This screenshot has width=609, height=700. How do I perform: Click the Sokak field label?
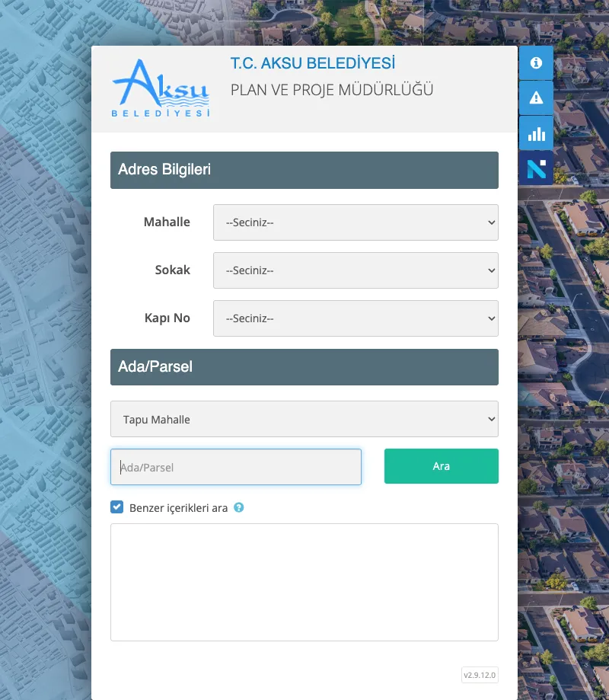[x=173, y=270]
